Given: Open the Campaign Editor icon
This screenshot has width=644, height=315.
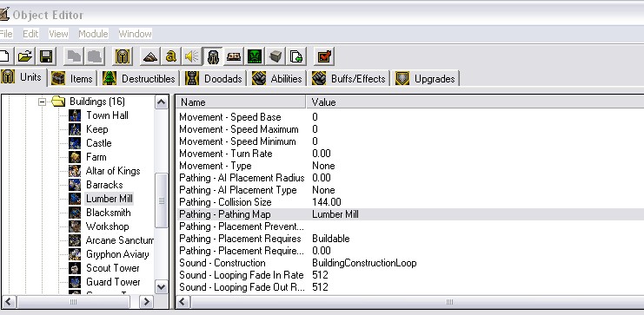Looking at the screenshot, I should click(233, 56).
